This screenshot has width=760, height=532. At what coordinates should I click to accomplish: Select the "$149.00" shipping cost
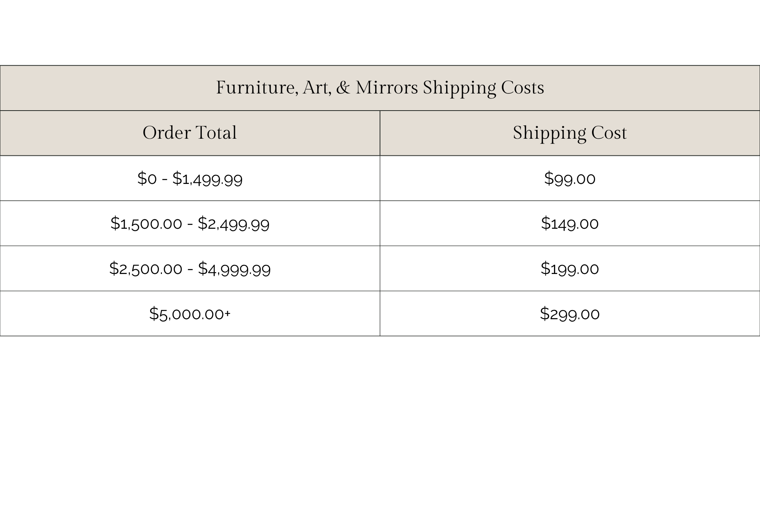[570, 223]
